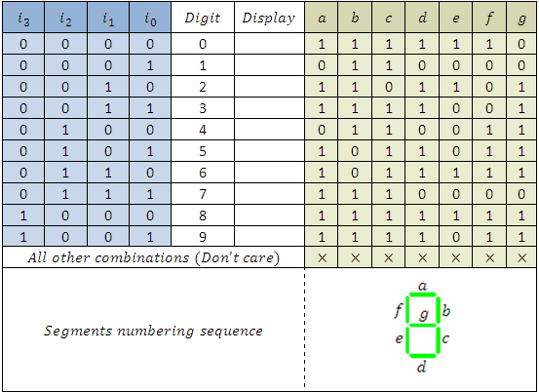Select the Digit column header
The image size is (539, 392).
click(203, 18)
